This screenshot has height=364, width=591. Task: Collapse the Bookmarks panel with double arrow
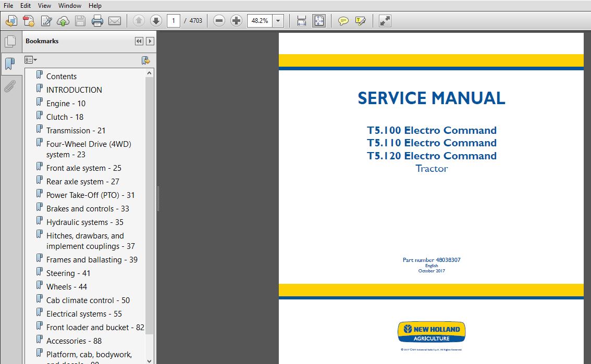click(x=139, y=41)
